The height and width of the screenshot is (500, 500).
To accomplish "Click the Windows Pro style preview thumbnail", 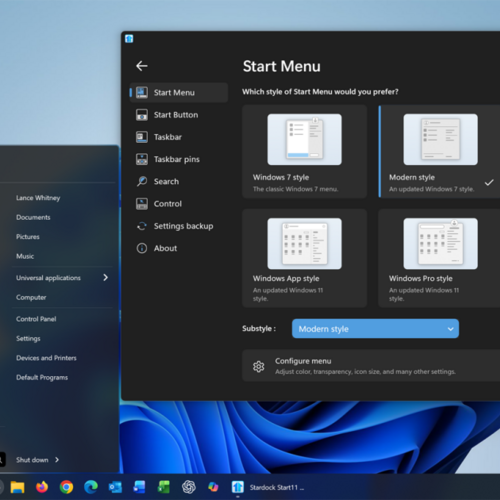I will tap(440, 244).
